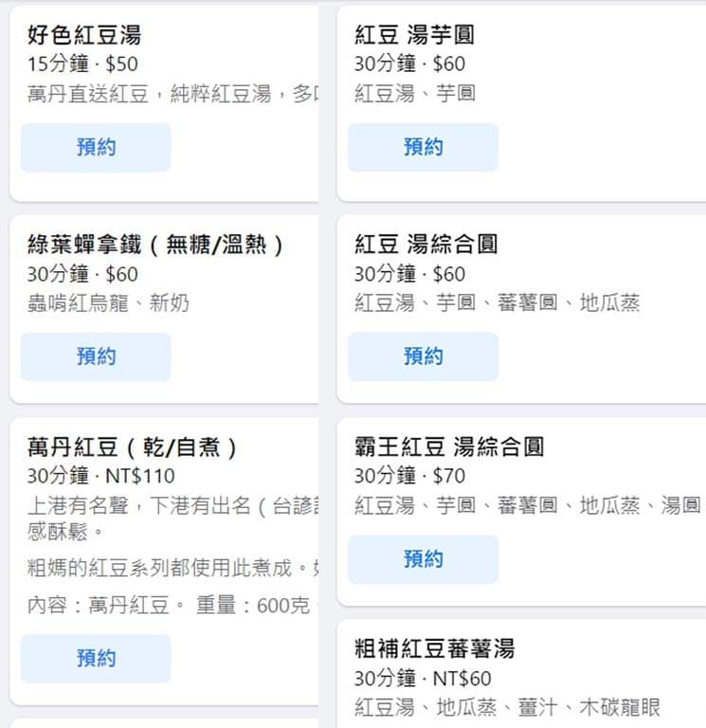The width and height of the screenshot is (706, 728).
Task: Click 預約 under 綠葉蟬拿鐵（無糖/溫熱）
Action: [96, 356]
